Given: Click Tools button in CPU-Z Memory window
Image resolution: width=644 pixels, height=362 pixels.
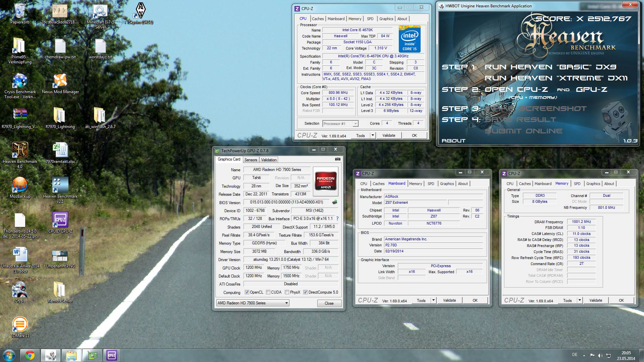Looking at the screenshot, I should [x=567, y=300].
